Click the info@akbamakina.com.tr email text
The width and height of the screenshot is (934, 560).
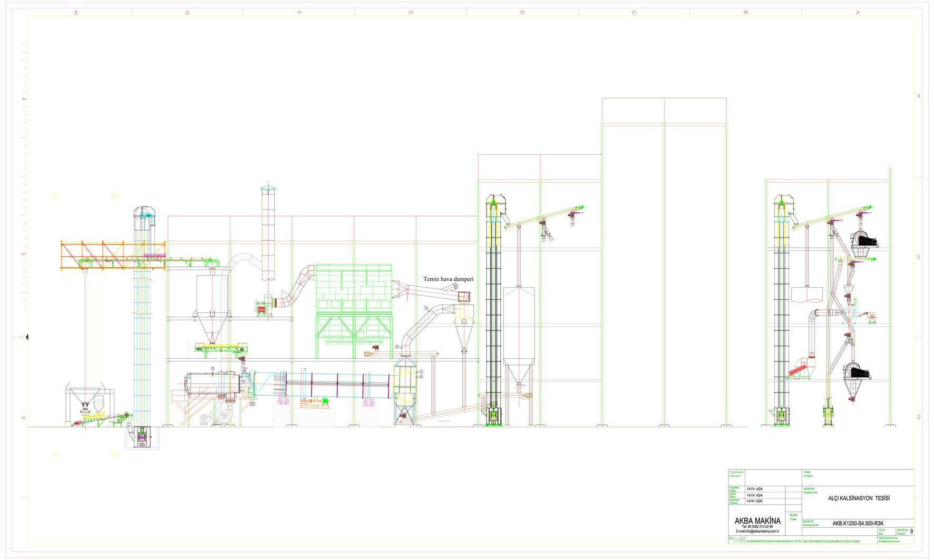pos(757,531)
